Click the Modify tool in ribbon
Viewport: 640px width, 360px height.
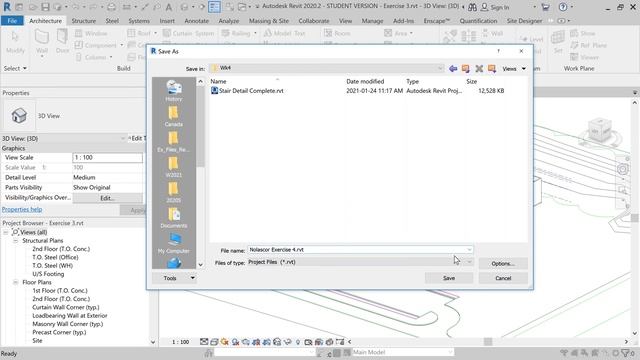15,42
